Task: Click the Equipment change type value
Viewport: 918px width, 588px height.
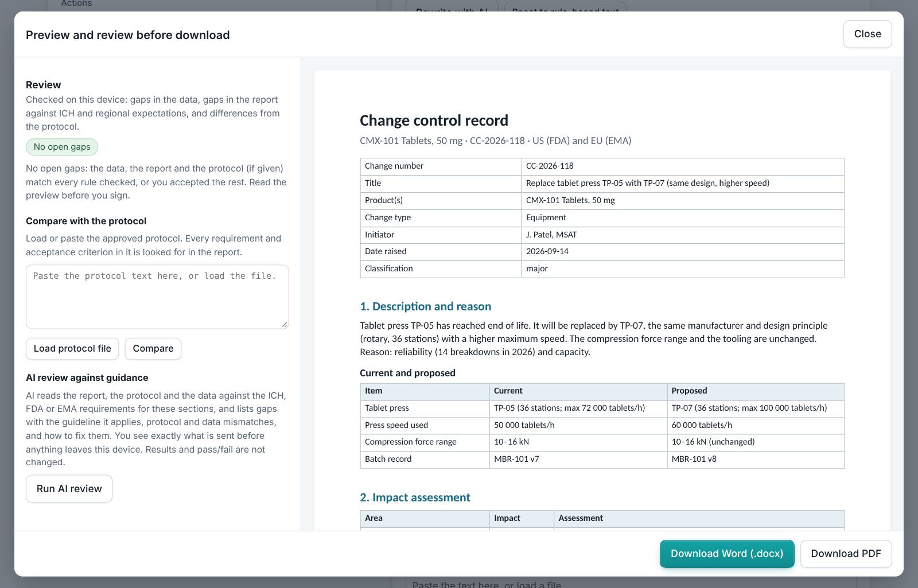Action: coord(683,218)
